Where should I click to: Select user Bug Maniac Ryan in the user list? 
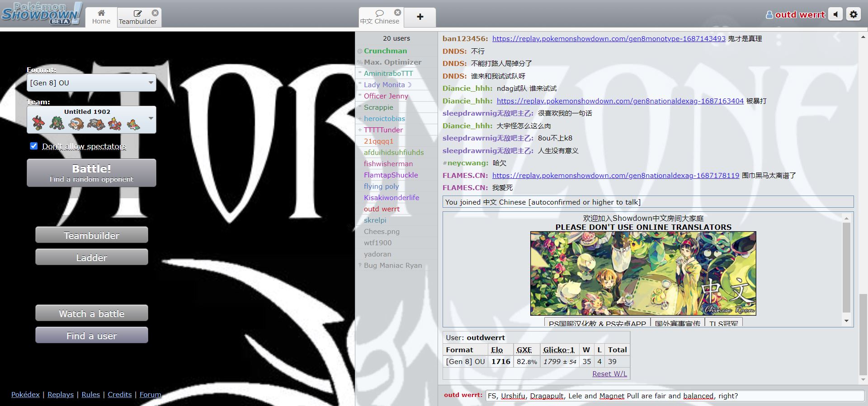(x=396, y=266)
